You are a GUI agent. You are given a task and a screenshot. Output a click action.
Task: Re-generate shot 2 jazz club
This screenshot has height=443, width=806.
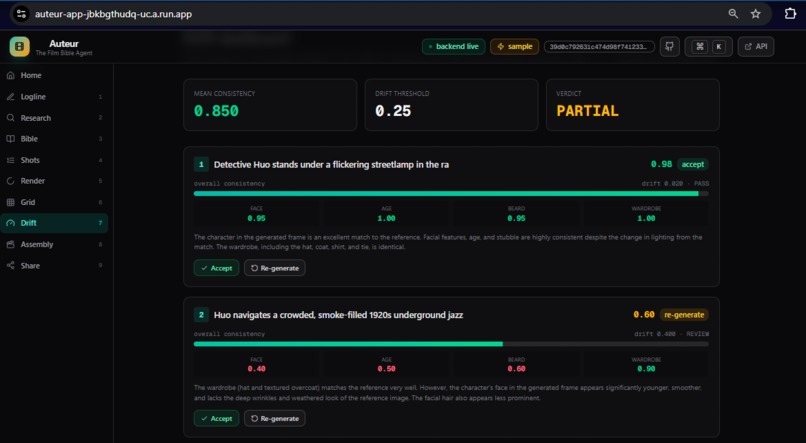(x=274, y=418)
